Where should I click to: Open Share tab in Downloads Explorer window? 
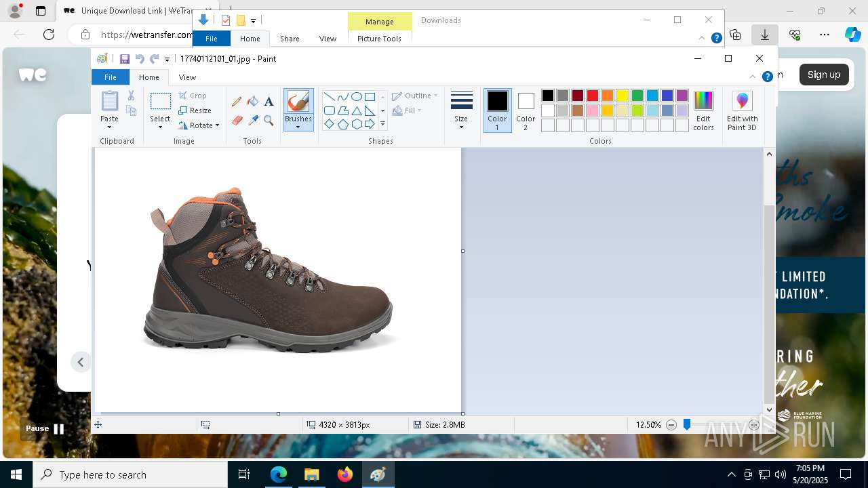coord(290,39)
